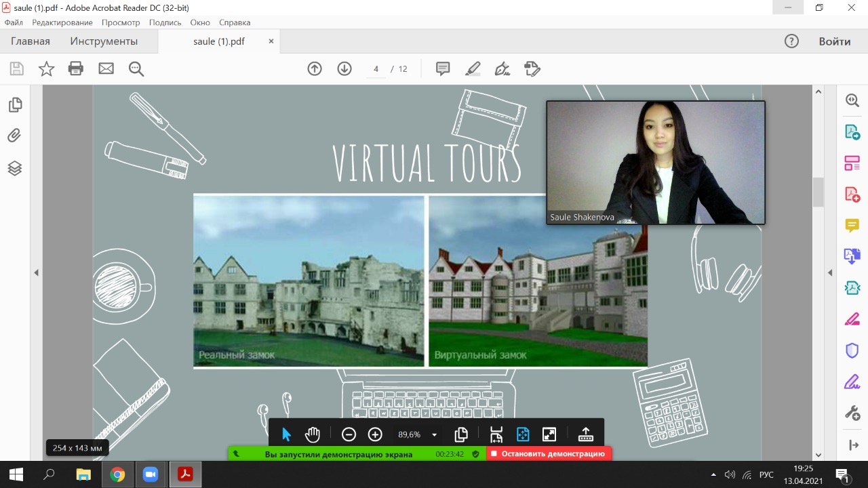Click Остановить демонстрацию to stop sharing
The height and width of the screenshot is (488, 868).
coord(549,454)
